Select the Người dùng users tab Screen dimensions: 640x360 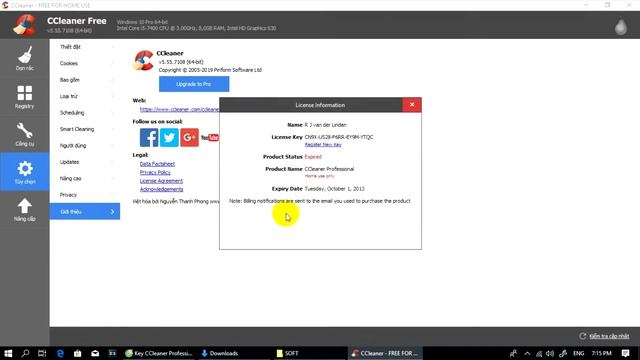point(85,146)
